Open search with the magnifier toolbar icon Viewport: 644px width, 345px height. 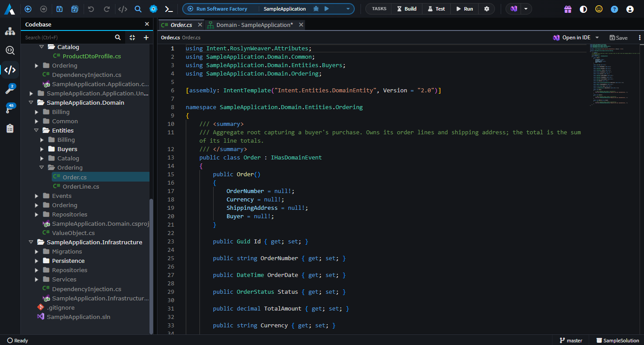(138, 9)
